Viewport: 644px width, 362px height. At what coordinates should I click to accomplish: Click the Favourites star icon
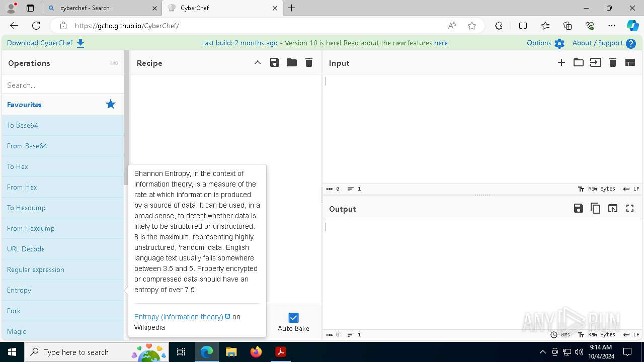[x=111, y=104]
